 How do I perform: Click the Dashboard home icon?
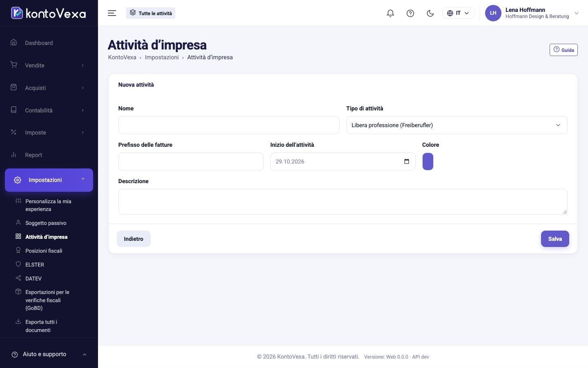[13, 43]
